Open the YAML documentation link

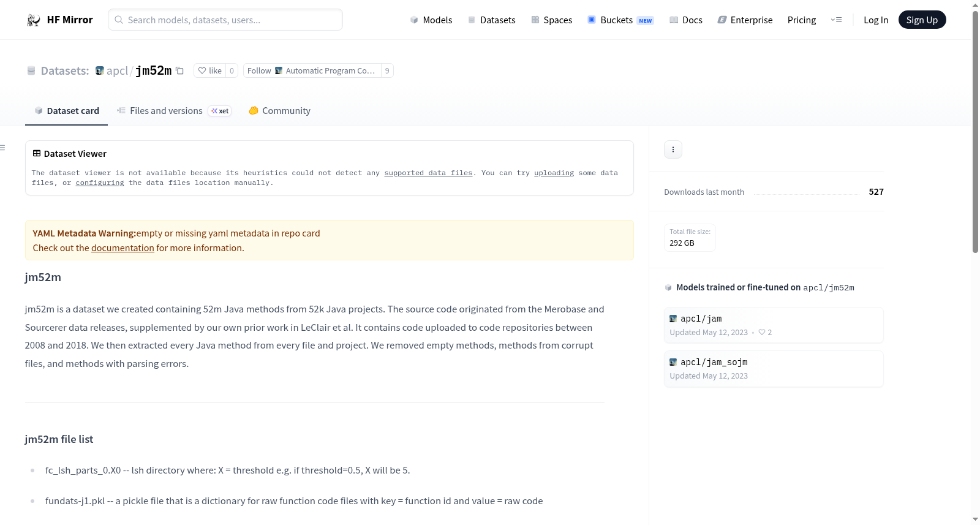[x=123, y=248]
